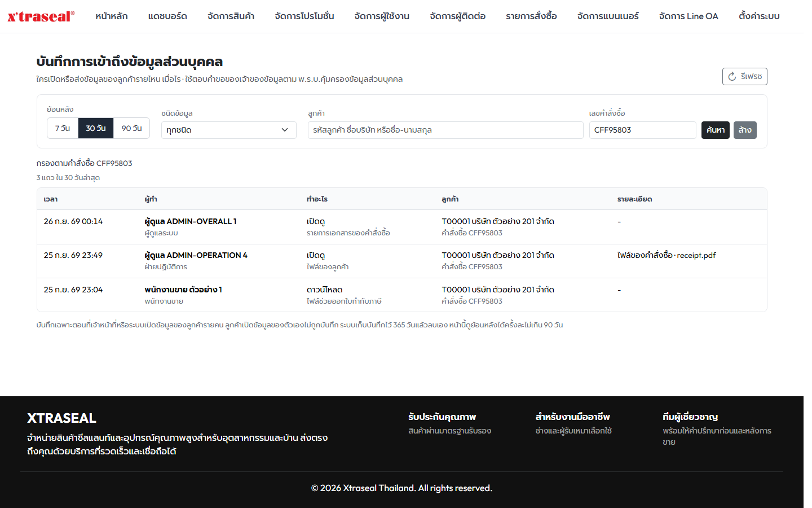Click the ADMIN-OPERATION 4 log row
This screenshot has height=508, width=812.
coord(402,261)
